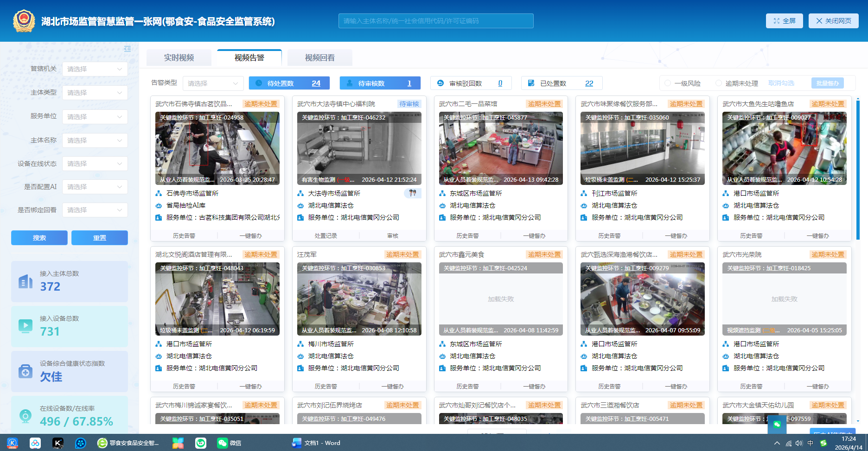The height and width of the screenshot is (451, 868).
Task: Select the 逾期未处理 radio option
Action: tap(719, 83)
